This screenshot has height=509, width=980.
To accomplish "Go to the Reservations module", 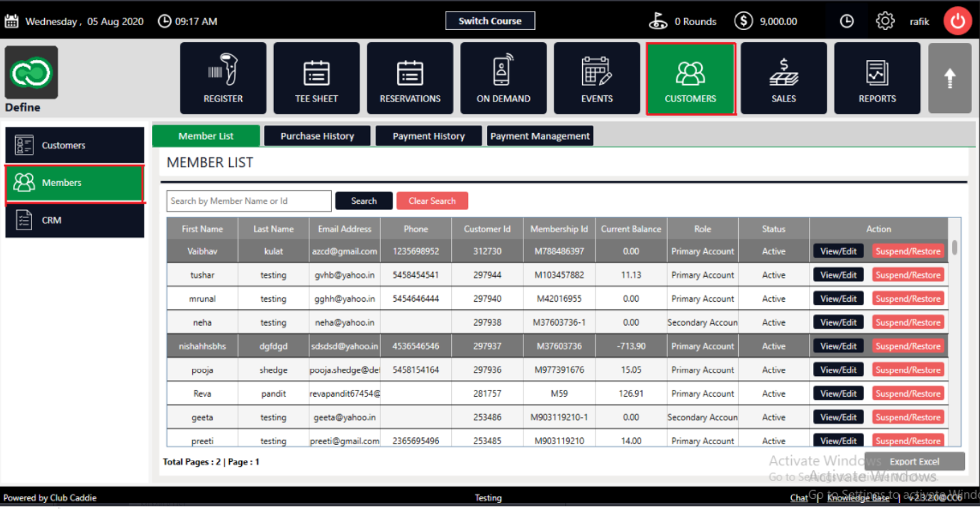I will [410, 78].
